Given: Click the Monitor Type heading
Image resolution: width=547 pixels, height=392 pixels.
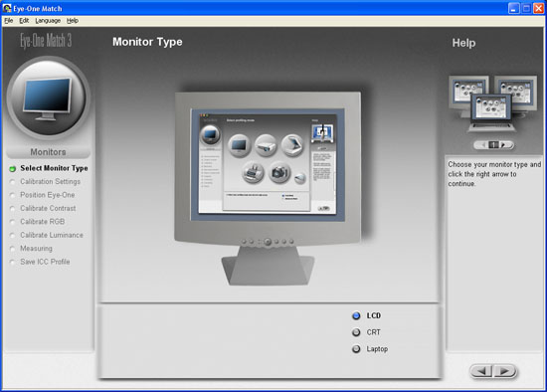Looking at the screenshot, I should click(x=147, y=42).
